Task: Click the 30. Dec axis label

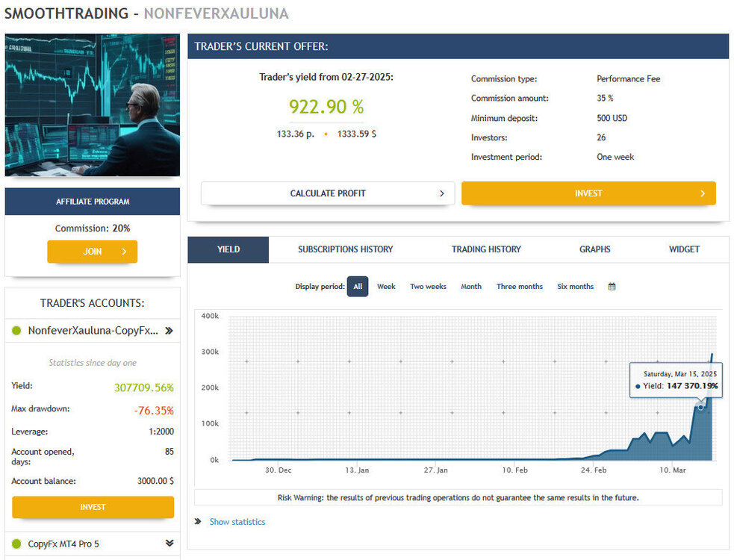Action: (x=278, y=470)
